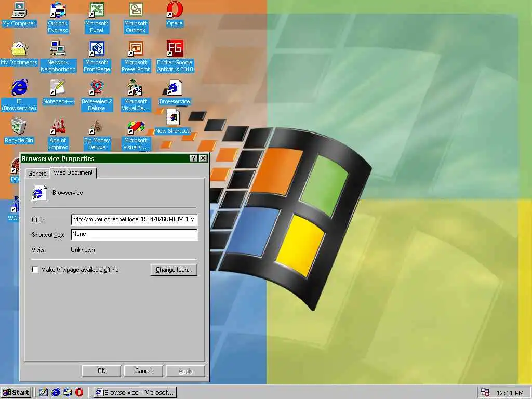Click the Change Icon... button
The width and height of the screenshot is (532, 399).
tap(174, 270)
